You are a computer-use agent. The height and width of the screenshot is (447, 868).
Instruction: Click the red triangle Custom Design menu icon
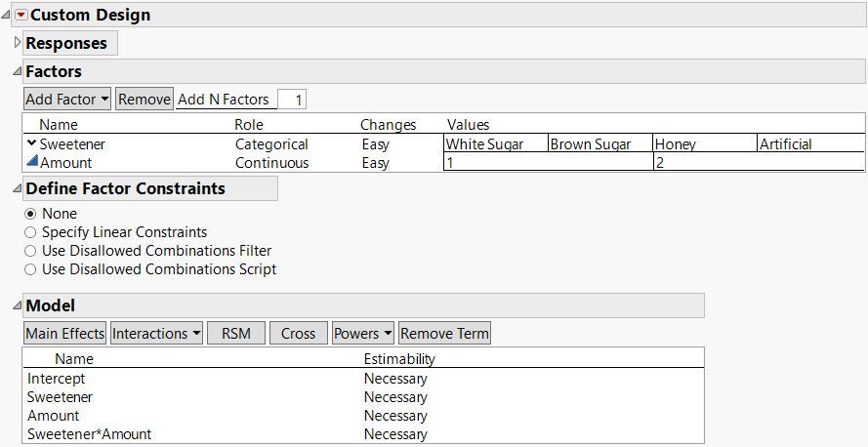coord(21,15)
